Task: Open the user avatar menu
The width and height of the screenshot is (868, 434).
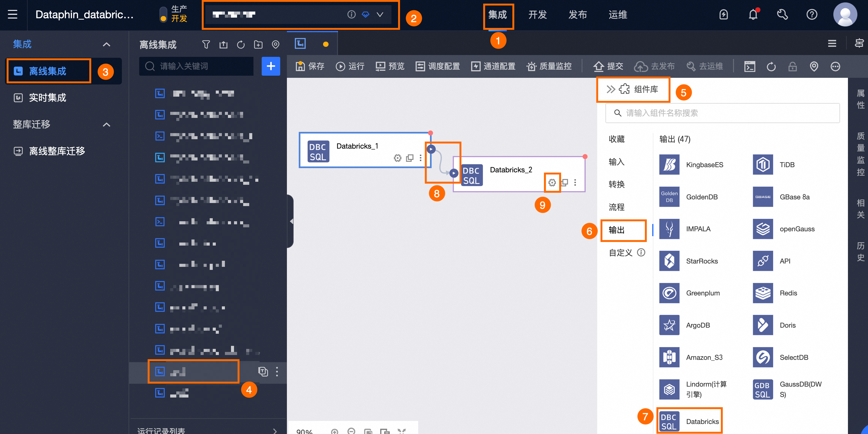Action: pyautogui.click(x=845, y=15)
